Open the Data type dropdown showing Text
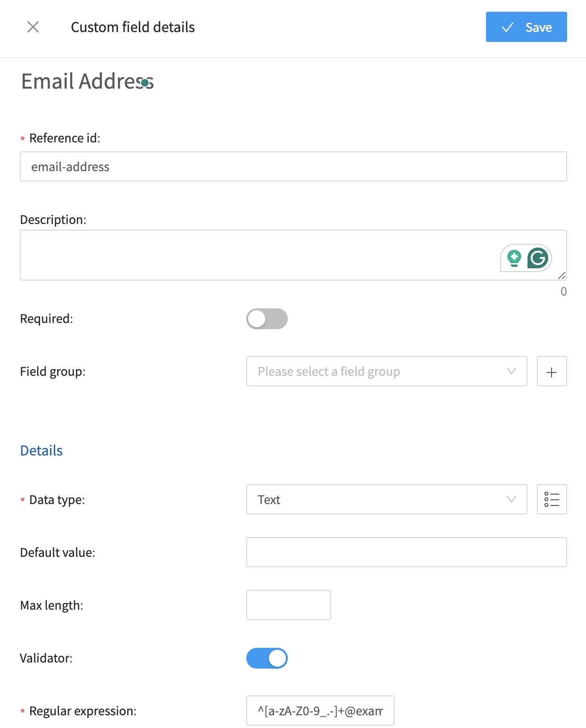The height and width of the screenshot is (728, 586). (386, 499)
